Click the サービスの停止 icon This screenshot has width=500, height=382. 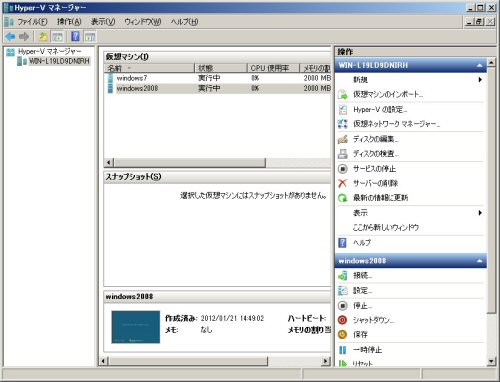click(343, 169)
